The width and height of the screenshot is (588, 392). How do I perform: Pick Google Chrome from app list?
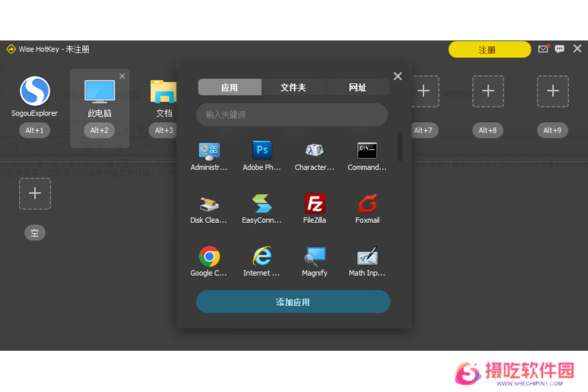click(209, 257)
